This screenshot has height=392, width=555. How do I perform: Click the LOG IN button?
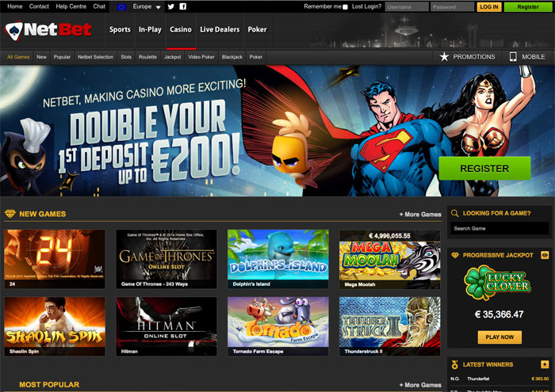[489, 6]
